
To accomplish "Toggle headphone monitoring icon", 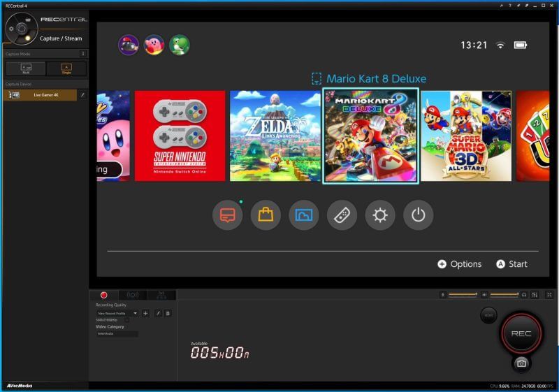I will click(x=523, y=295).
